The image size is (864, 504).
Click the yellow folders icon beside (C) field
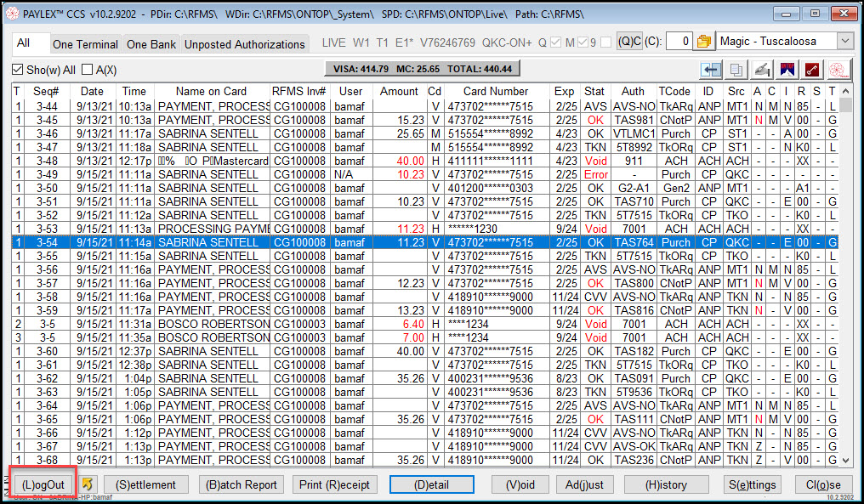pos(703,42)
